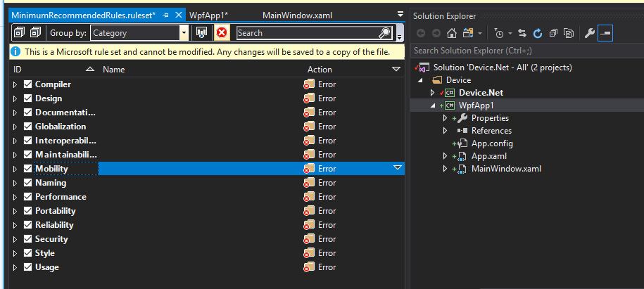Viewport: 644px width, 289px height.
Task: Click the Preview Selected Items toolbar icon
Action: click(605, 33)
